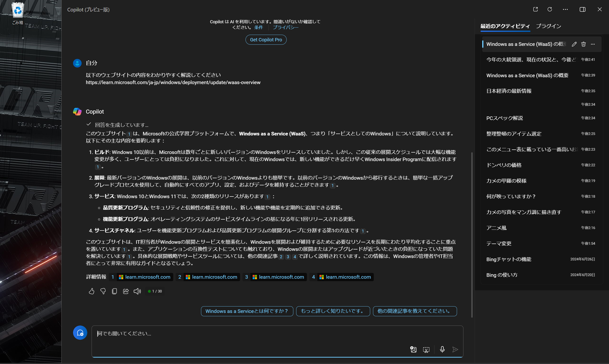
Task: Edit the WaaS activity title
Action: (574, 44)
